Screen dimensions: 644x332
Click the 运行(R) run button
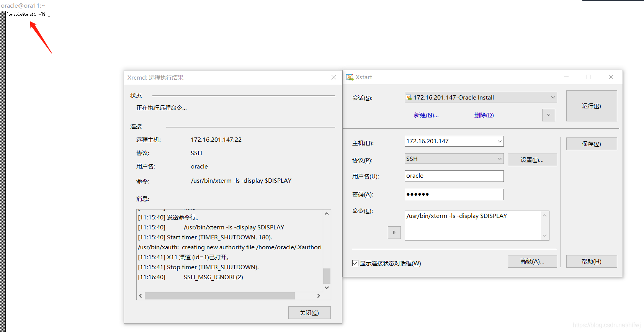[x=591, y=106]
